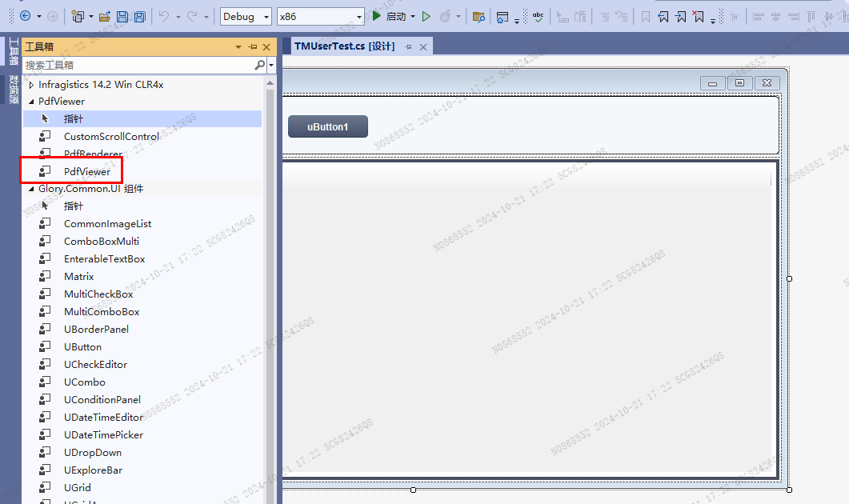Click the align lefts layout icon
Image resolution: width=849 pixels, height=504 pixels.
[x=759, y=18]
